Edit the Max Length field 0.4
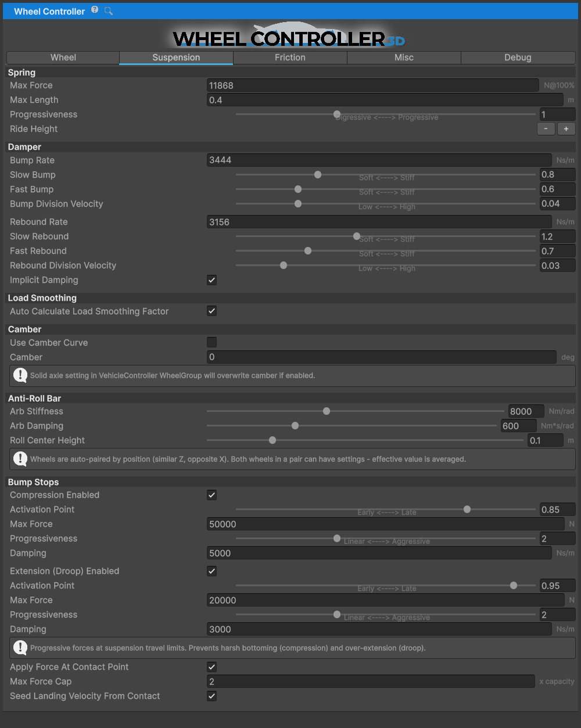The image size is (581, 728). 385,100
